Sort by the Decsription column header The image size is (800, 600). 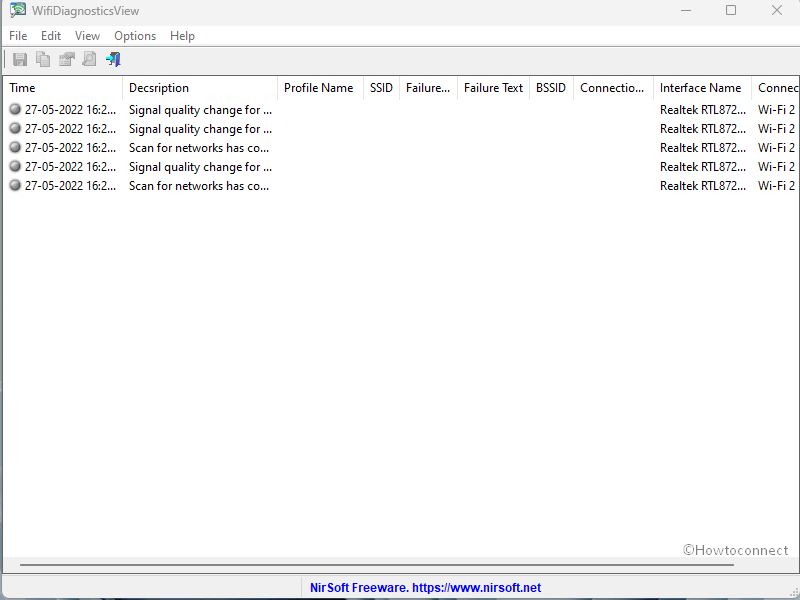200,88
